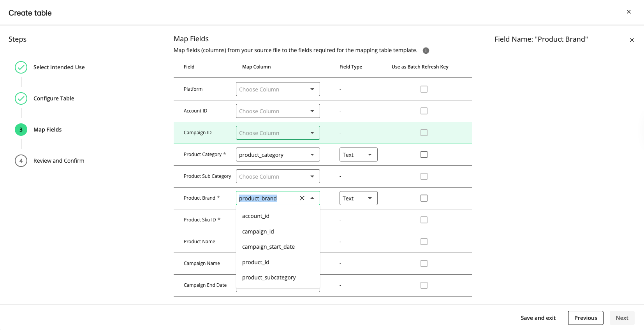The height and width of the screenshot is (330, 644).
Task: Close the Create table dialog
Action: 628,12
